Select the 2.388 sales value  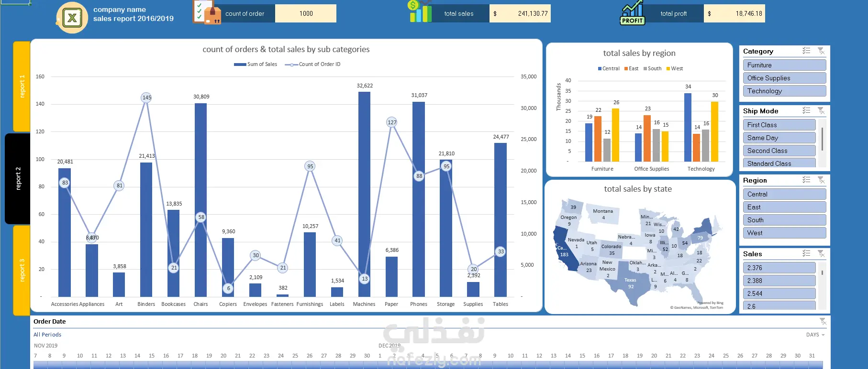(779, 281)
